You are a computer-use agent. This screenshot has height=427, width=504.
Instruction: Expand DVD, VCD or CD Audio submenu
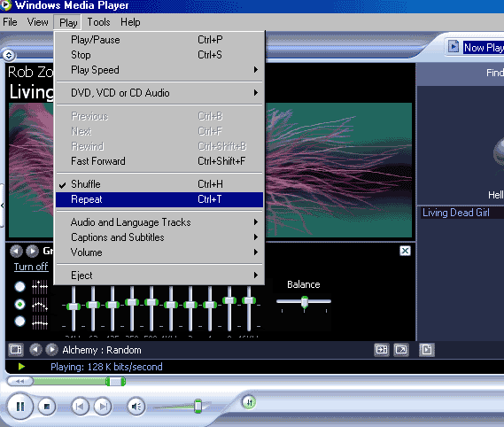tap(159, 93)
